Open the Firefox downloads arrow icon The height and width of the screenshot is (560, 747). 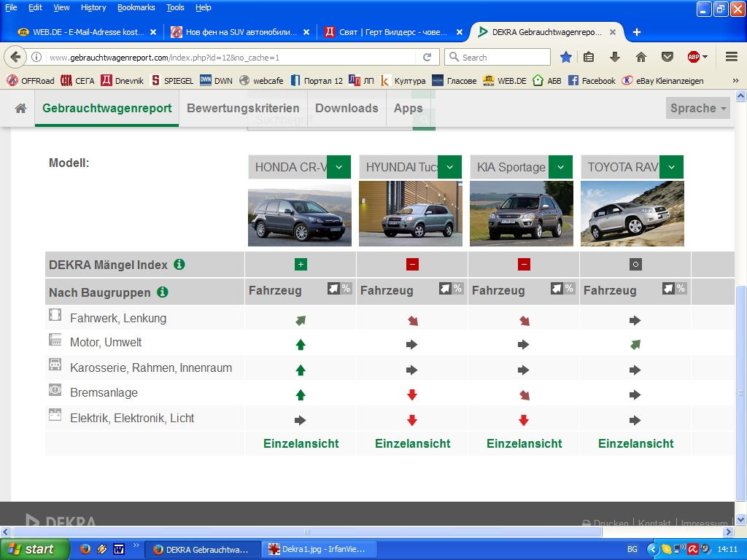615,57
